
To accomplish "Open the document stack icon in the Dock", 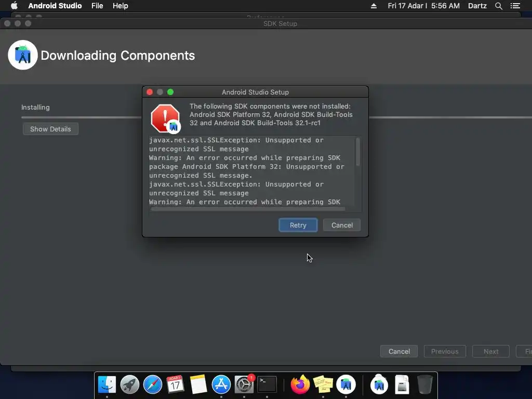I will pyautogui.click(x=402, y=384).
